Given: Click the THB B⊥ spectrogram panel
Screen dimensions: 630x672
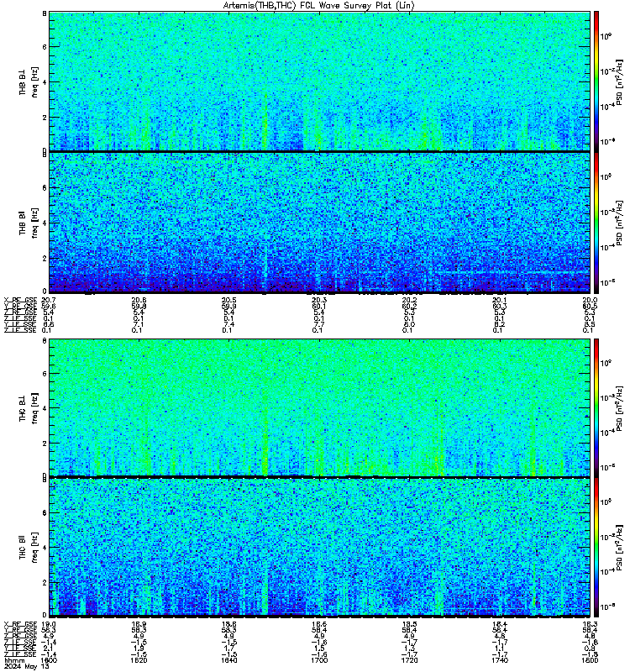Looking at the screenshot, I should click(320, 81).
